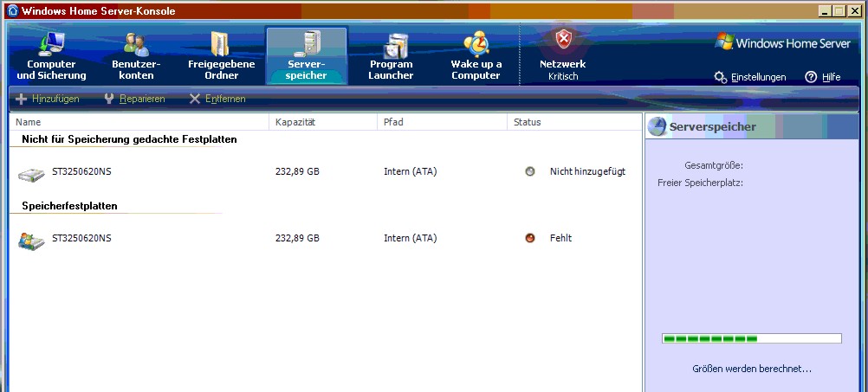Click the Größen werden berechnet status text

point(752,369)
